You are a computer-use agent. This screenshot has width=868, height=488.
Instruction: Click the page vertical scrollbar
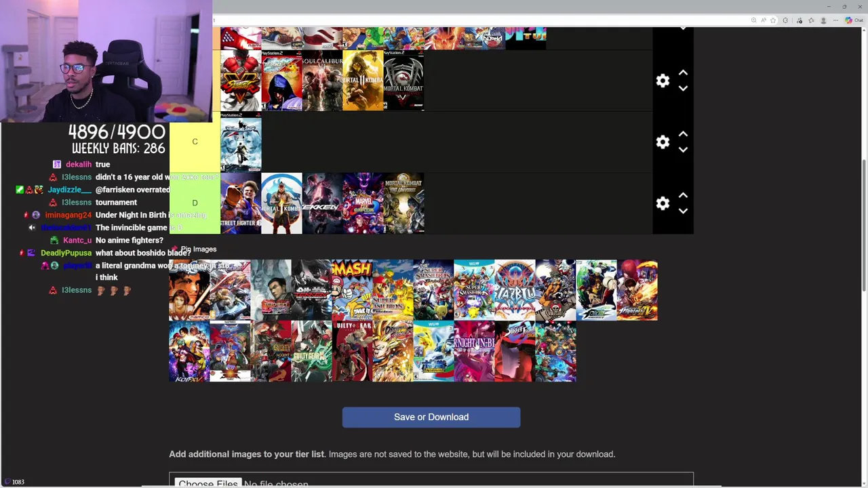click(864, 226)
